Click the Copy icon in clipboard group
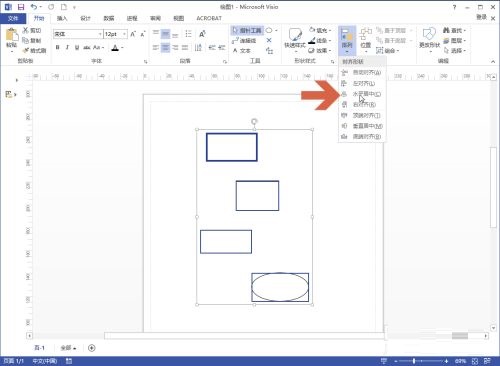500x366 pixels. pos(26,40)
